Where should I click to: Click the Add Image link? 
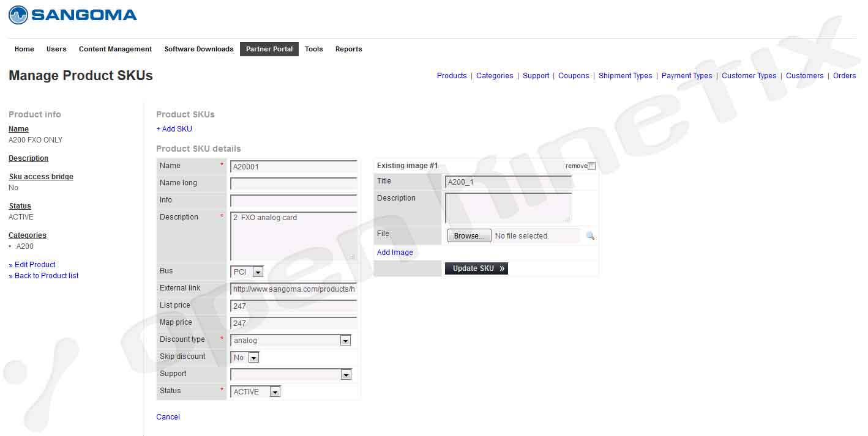click(x=395, y=253)
